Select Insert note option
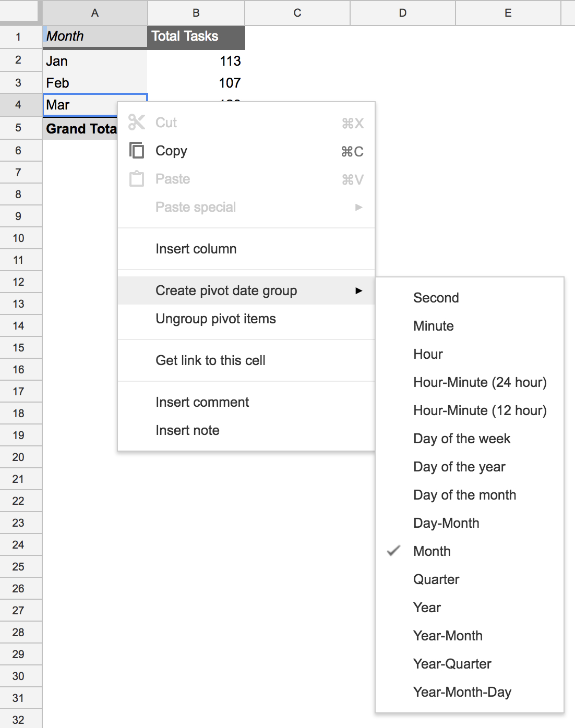 (187, 430)
